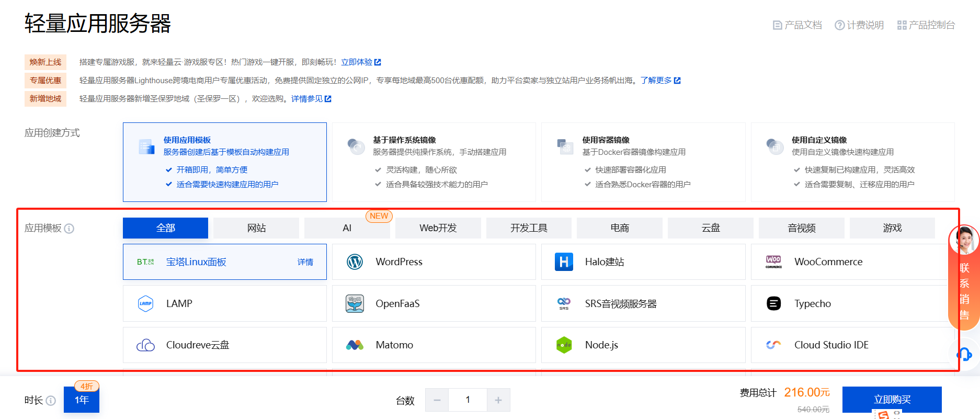Click the 使用容器镜像 container icon

(x=565, y=146)
